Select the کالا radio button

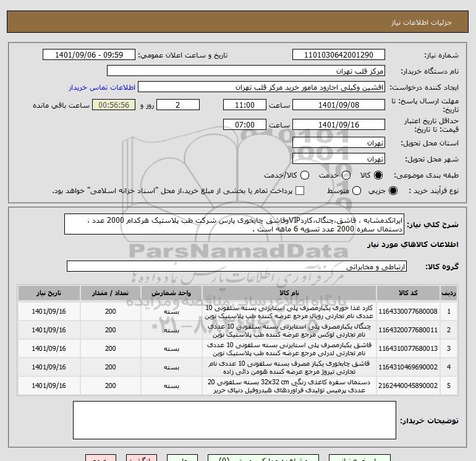[378, 175]
